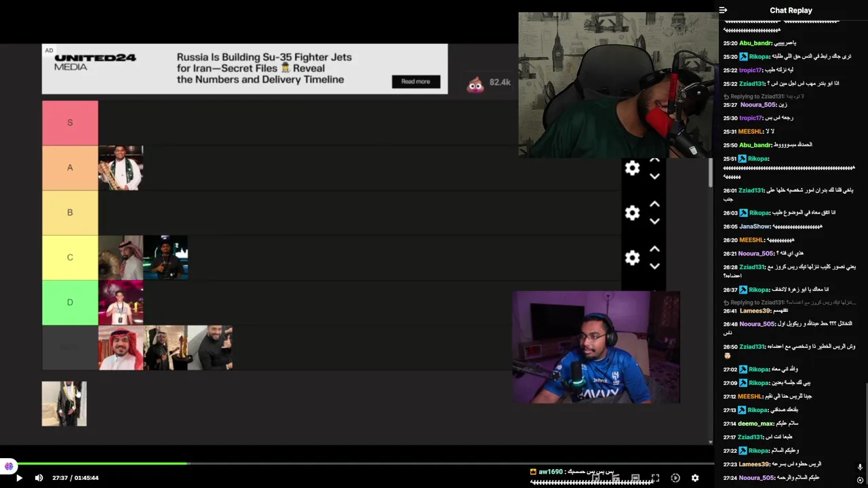Open Replying to Zziad131 line above 25:27
Viewport: 868px width, 488px height.
point(764,96)
